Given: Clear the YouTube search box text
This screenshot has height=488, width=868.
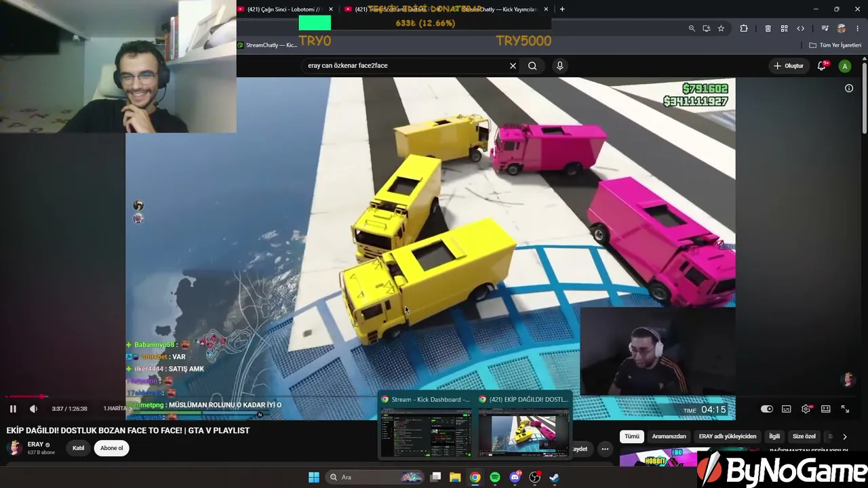Looking at the screenshot, I should (513, 66).
